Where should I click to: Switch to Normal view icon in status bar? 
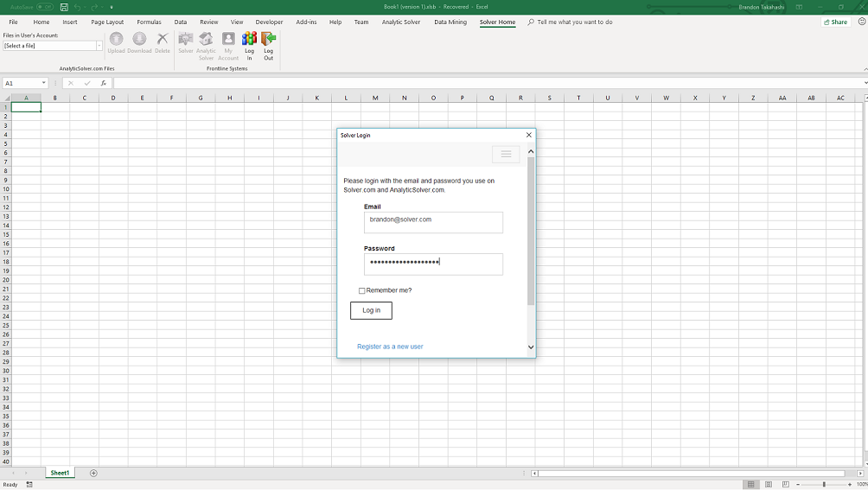pyautogui.click(x=750, y=485)
